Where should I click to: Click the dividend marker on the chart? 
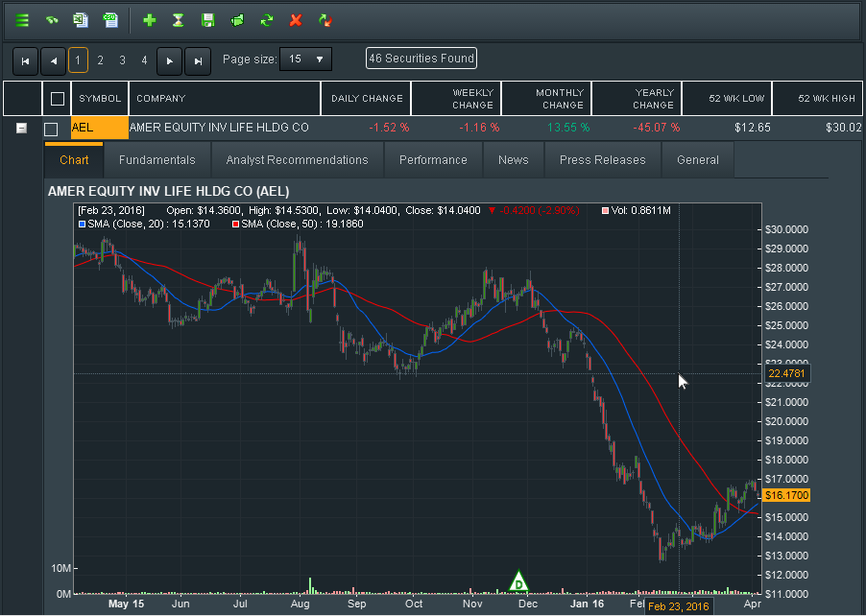point(518,581)
